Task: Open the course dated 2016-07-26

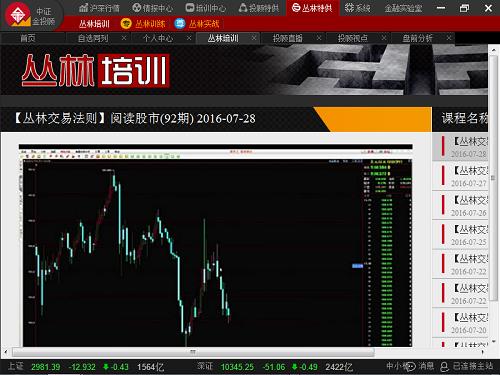Action: (x=460, y=206)
